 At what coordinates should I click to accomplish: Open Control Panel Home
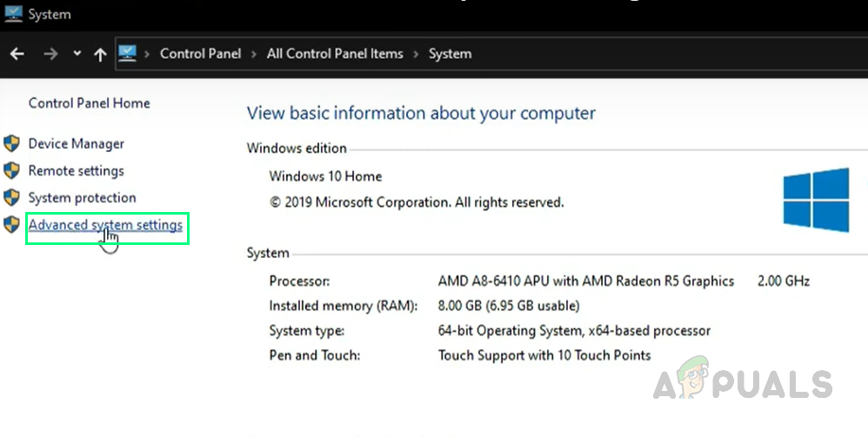(89, 103)
